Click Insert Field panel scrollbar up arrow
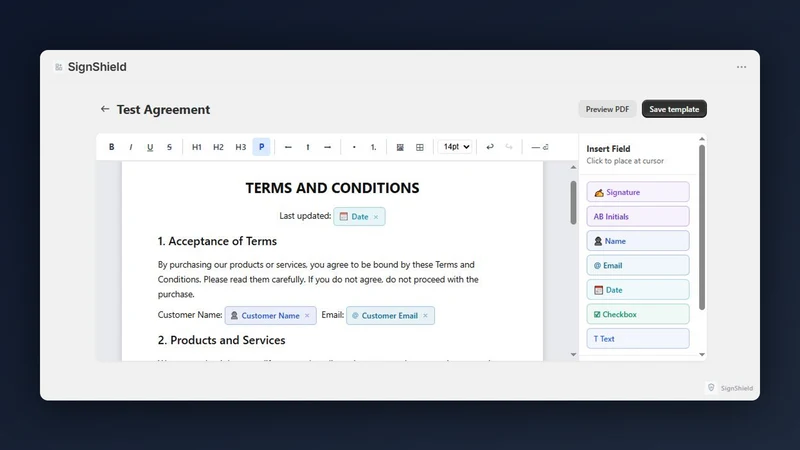Screen dimensions: 800x450 [x=702, y=139]
